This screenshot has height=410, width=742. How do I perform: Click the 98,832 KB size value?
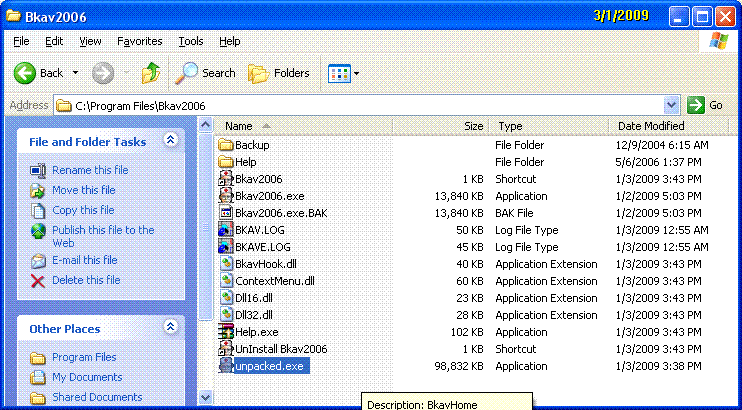459,366
